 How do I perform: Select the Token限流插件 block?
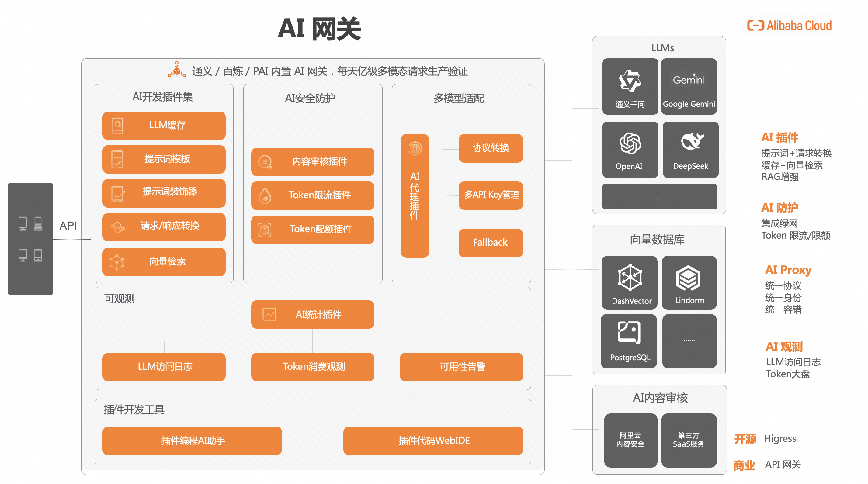pyautogui.click(x=312, y=195)
